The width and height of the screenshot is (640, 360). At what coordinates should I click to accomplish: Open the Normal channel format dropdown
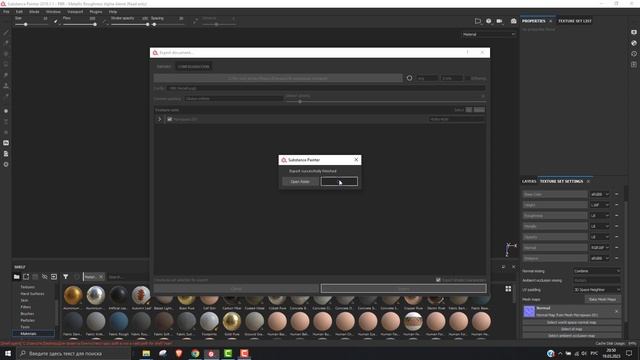click(600, 247)
